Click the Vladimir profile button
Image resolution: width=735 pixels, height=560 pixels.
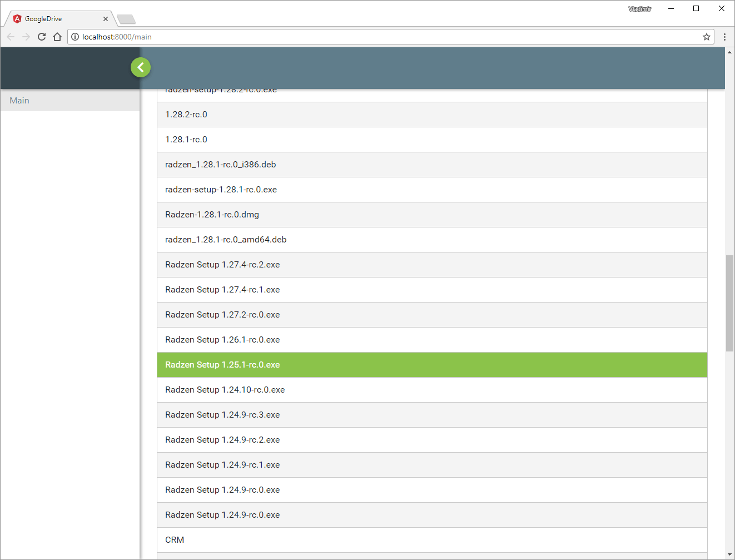[640, 9]
